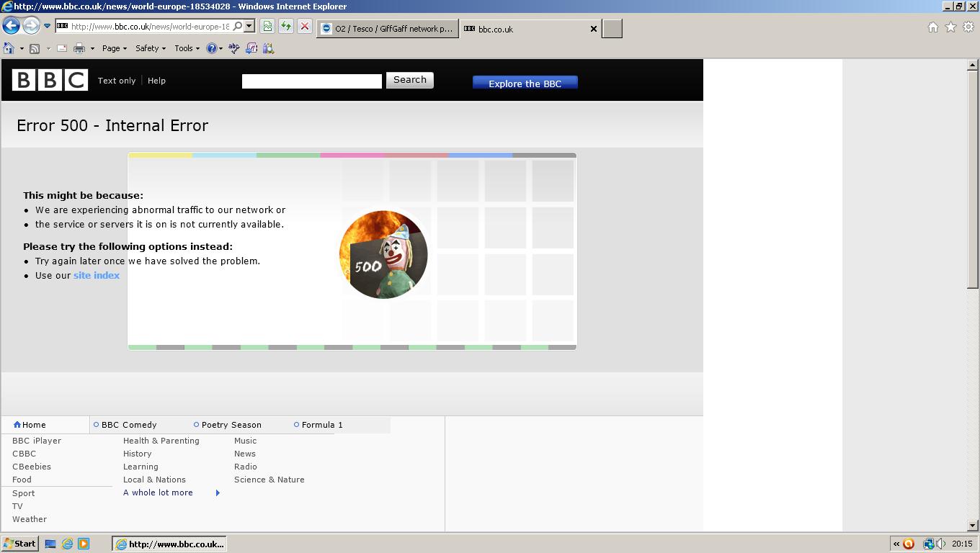Click the vertical scrollbar down arrow
This screenshot has width=980, height=553.
(x=973, y=526)
